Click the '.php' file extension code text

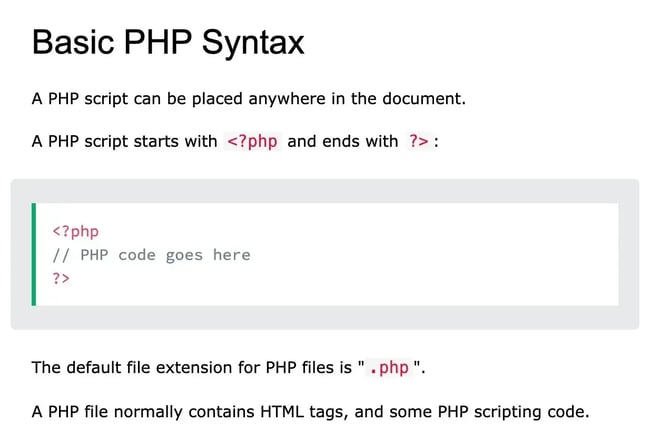coord(389,368)
